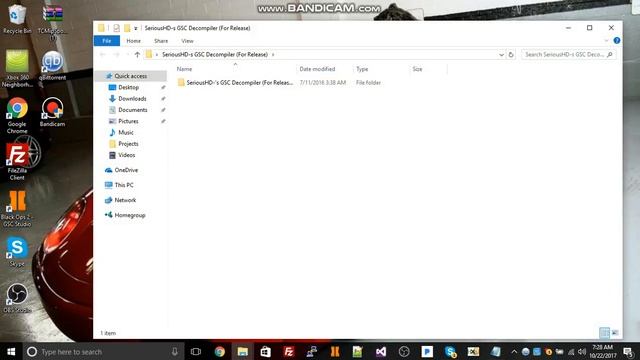Screen dimensions: 640x360
Task: Open the action center notifications icon
Action: [x=628, y=351]
